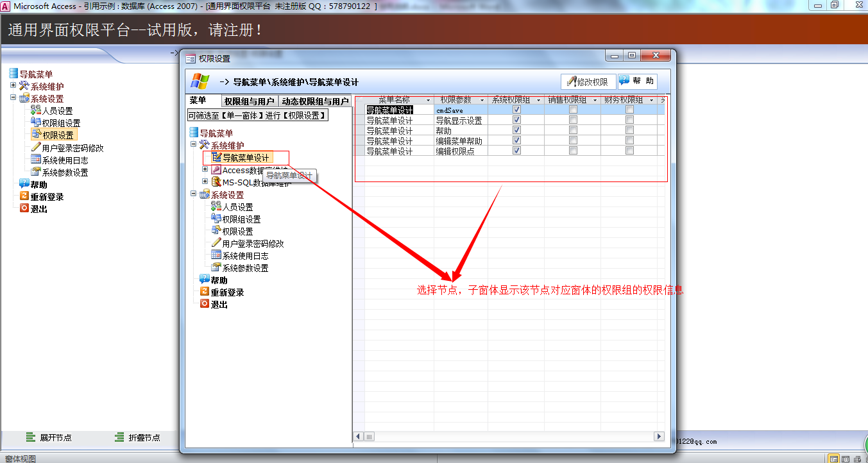This screenshot has height=463, width=868.
Task: Check 销售权限组 box for 导航显示设置 row
Action: (x=573, y=120)
